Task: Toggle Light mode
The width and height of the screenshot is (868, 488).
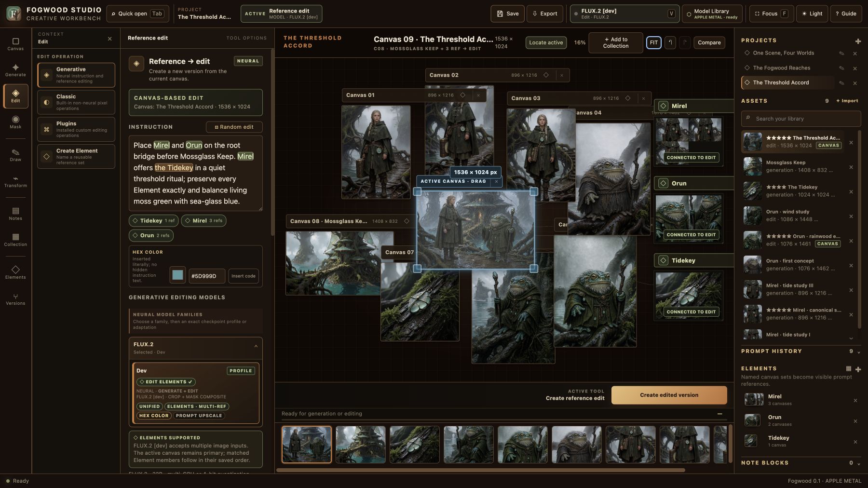Action: click(812, 14)
